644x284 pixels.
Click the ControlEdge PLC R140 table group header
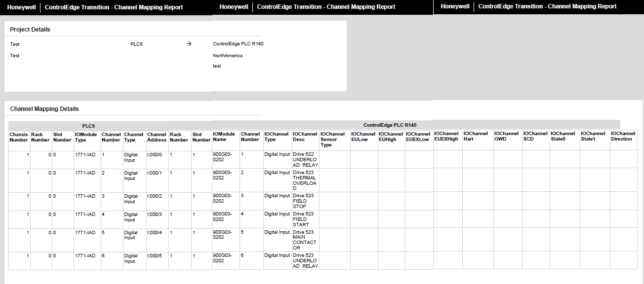(x=390, y=125)
